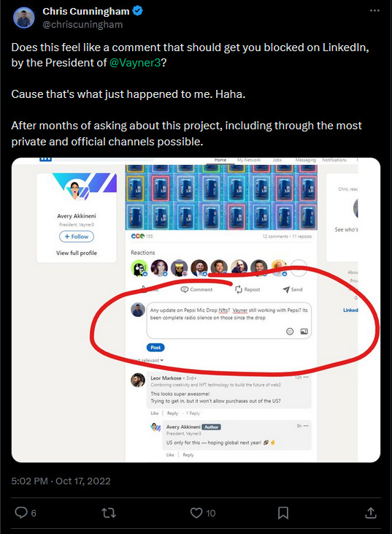Click the reply speech bubble icon
392x534 pixels.
(x=21, y=512)
